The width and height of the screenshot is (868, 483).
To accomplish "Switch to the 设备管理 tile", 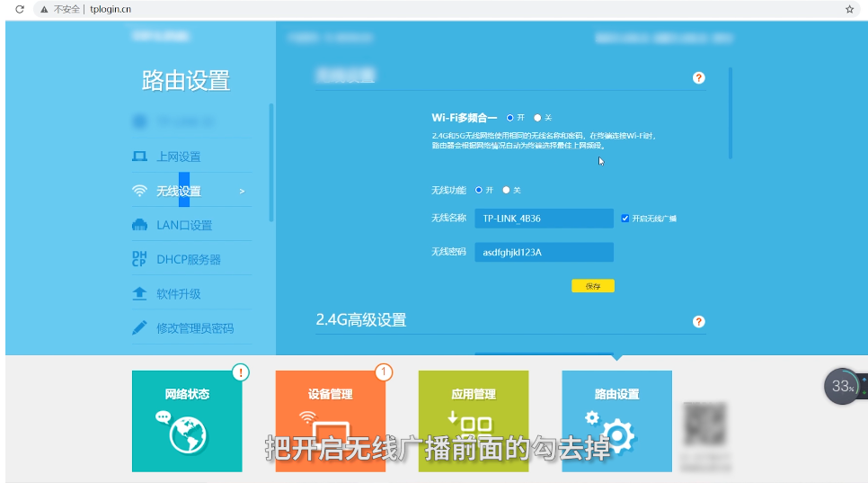I will click(x=330, y=421).
